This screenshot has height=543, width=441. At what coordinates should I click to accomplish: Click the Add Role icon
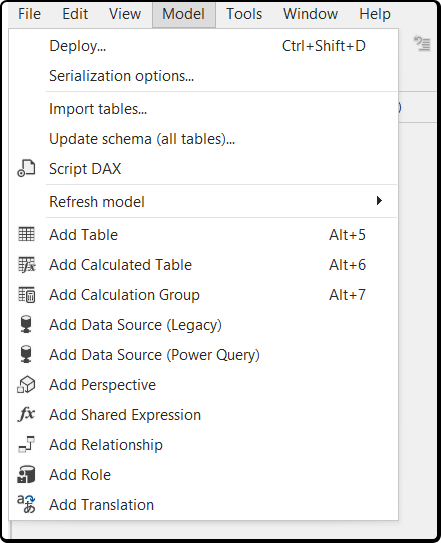(26, 475)
